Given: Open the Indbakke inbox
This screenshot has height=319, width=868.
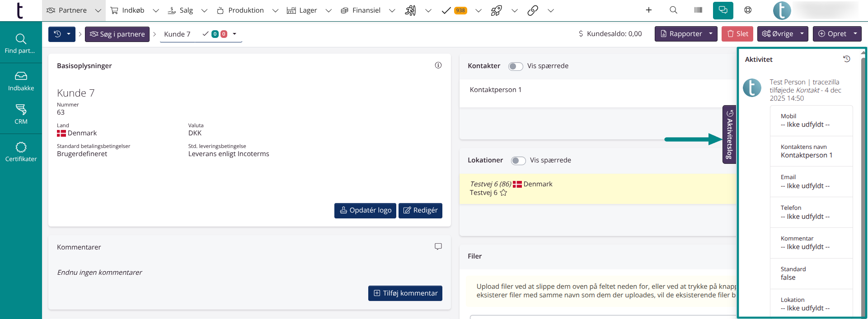Looking at the screenshot, I should pos(21,81).
